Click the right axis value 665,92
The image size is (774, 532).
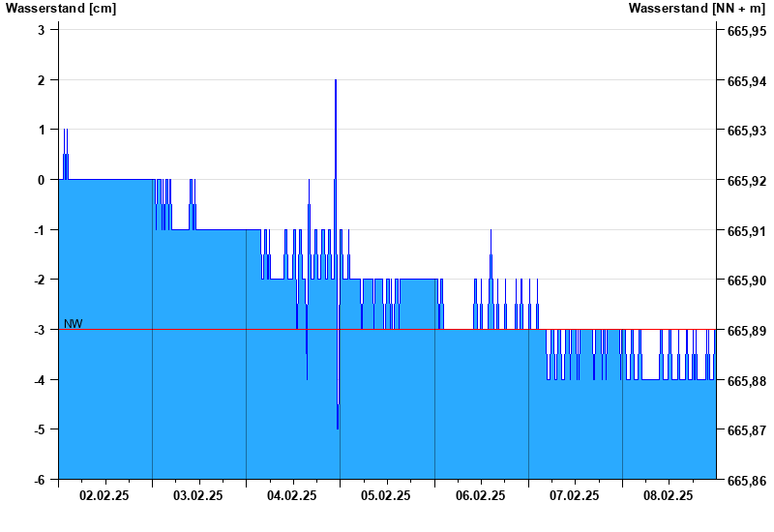747,181
